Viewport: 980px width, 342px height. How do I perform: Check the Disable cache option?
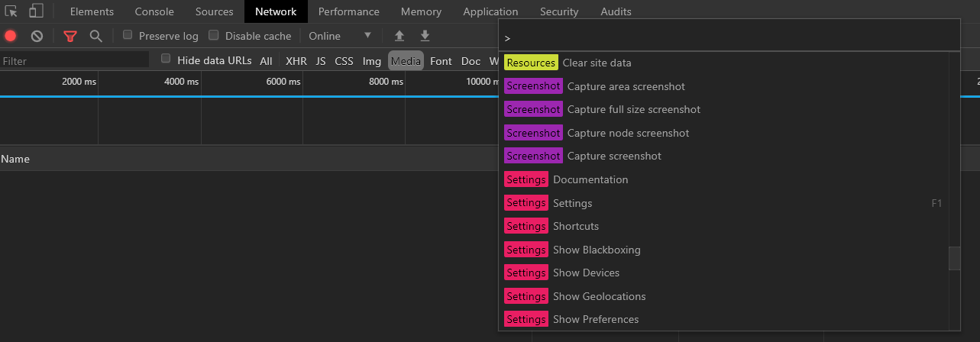tap(214, 35)
